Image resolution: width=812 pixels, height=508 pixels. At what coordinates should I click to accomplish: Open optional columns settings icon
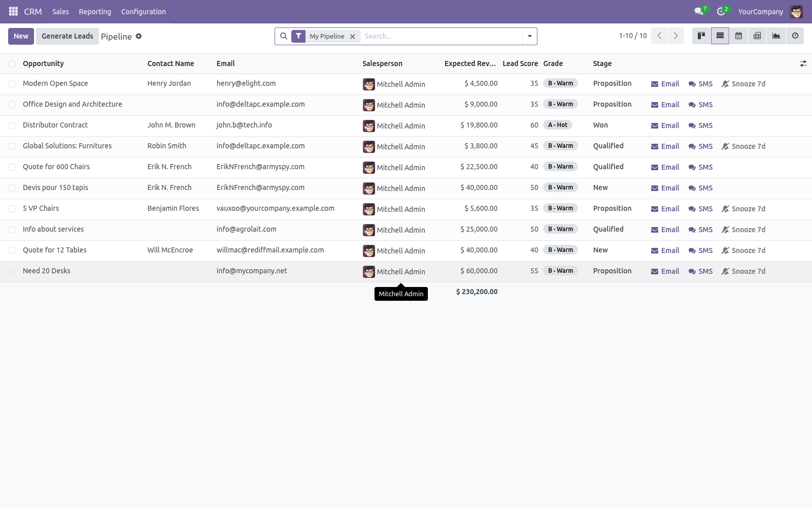[803, 63]
